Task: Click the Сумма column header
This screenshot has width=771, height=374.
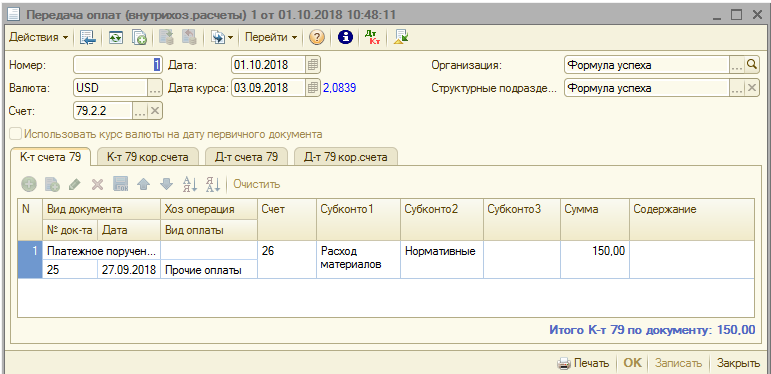Action: click(x=595, y=219)
